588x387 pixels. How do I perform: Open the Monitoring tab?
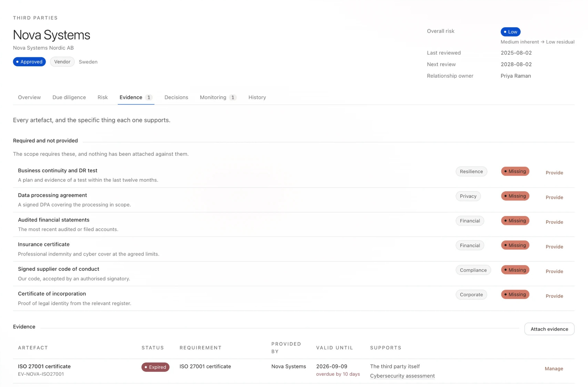tap(218, 97)
